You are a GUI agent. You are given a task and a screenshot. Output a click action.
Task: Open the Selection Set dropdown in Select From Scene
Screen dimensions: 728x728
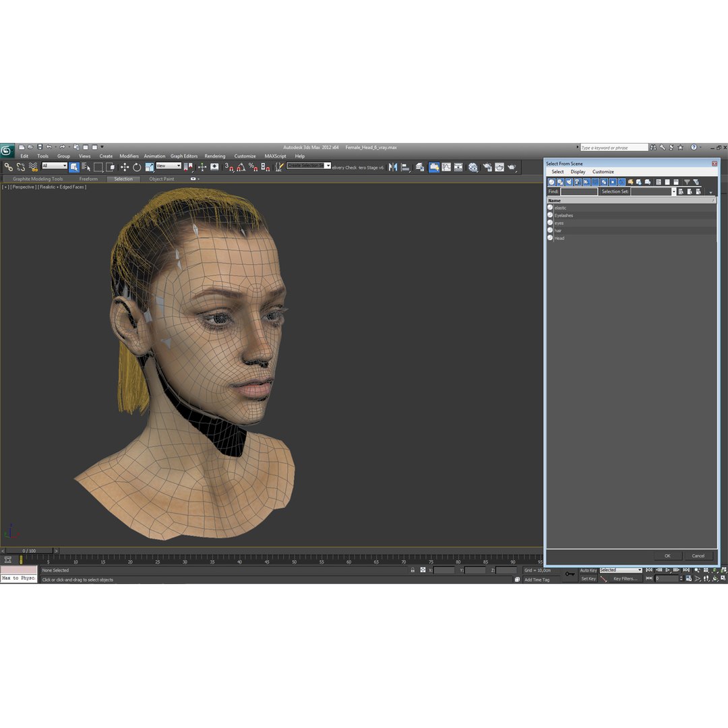click(673, 191)
